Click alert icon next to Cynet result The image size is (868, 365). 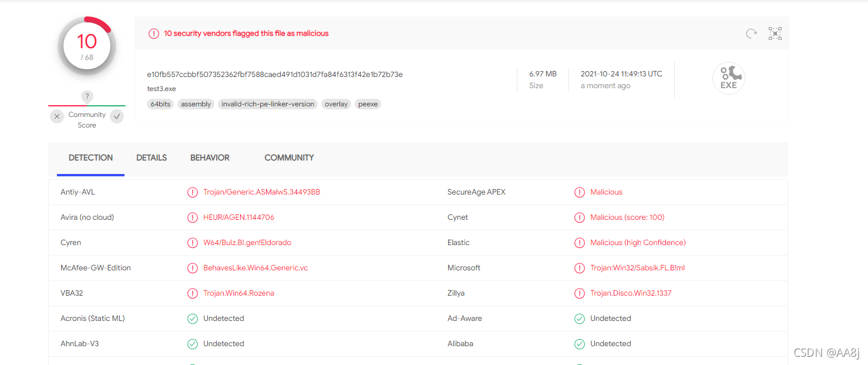point(580,217)
